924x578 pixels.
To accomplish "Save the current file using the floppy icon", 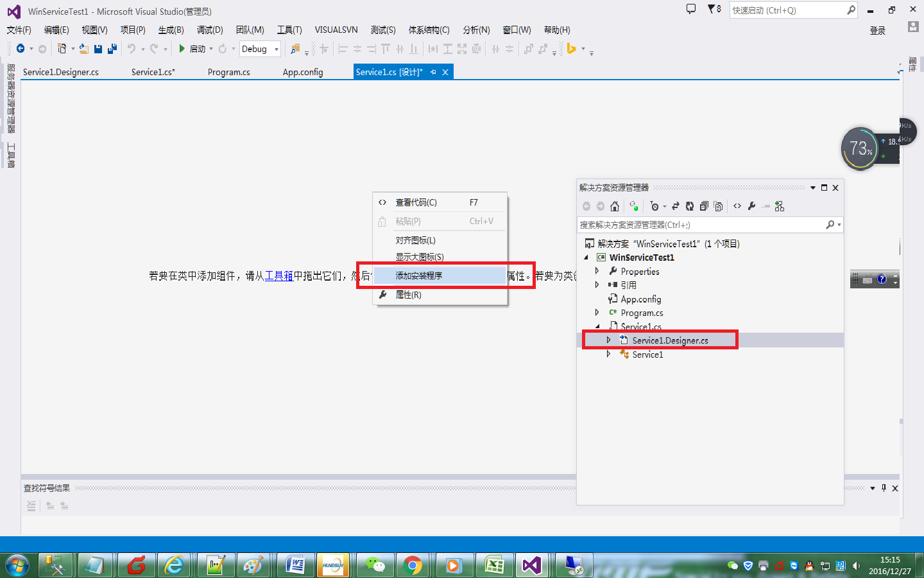I will click(98, 49).
